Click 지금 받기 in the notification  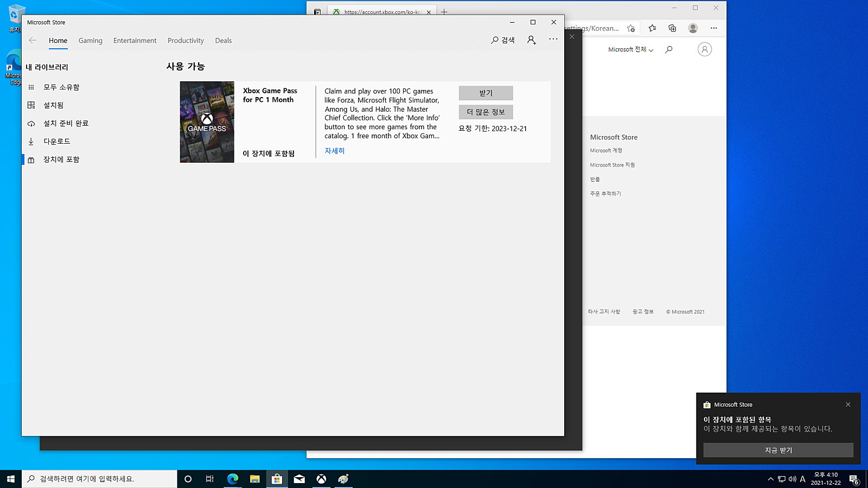click(x=778, y=450)
